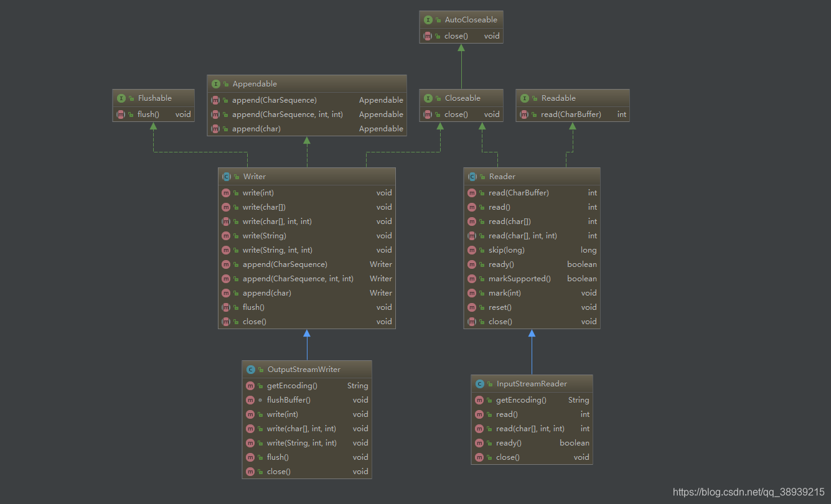Select the OutputStreamWriter class title

point(304,370)
